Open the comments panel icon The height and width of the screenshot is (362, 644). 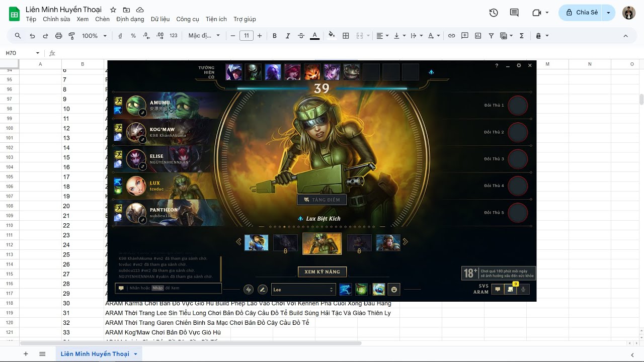[x=514, y=13]
